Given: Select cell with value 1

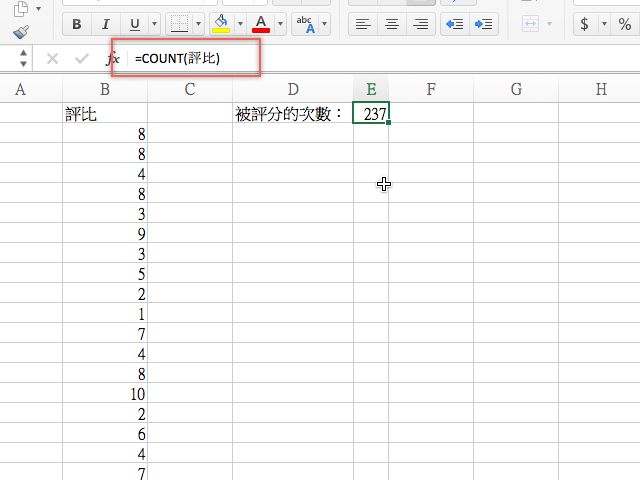Looking at the screenshot, I should point(105,313).
